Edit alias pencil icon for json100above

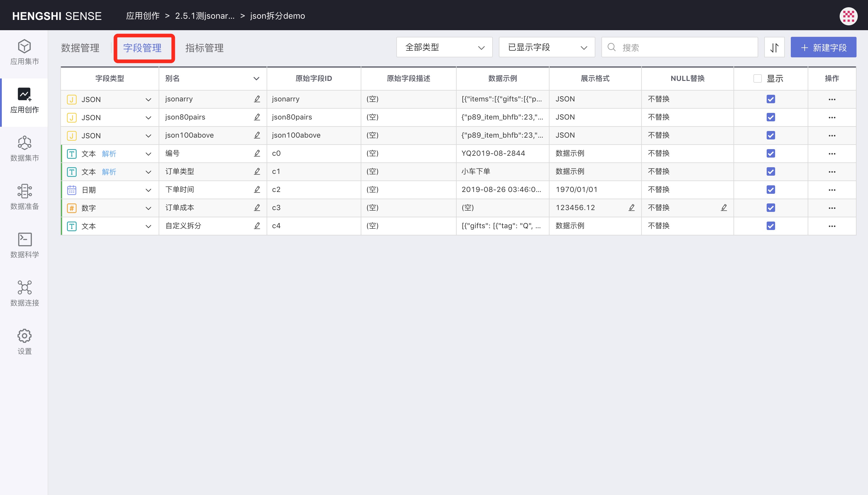[x=257, y=135]
